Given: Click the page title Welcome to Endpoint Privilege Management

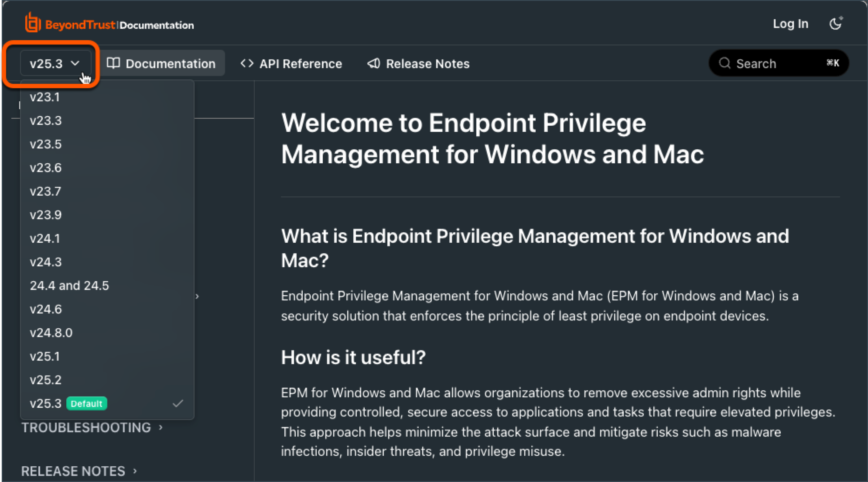Looking at the screenshot, I should [492, 138].
